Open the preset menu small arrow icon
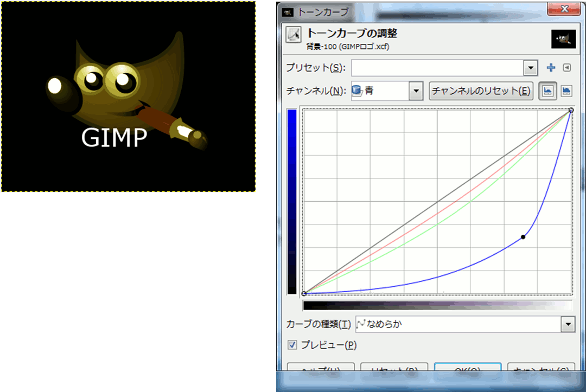 click(566, 68)
